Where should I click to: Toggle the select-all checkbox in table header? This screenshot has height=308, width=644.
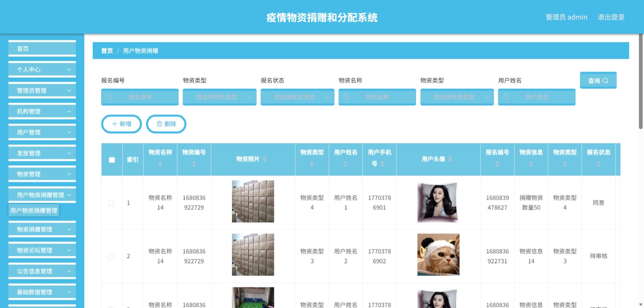[112, 159]
